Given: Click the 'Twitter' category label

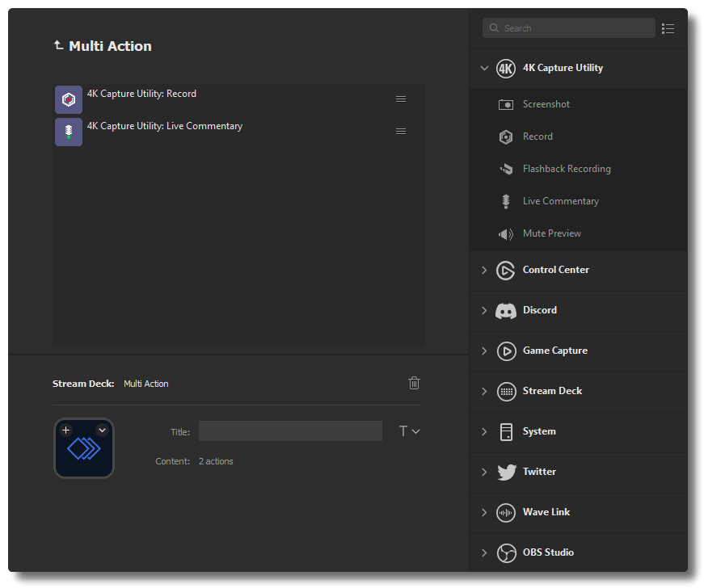Looking at the screenshot, I should [x=539, y=472].
